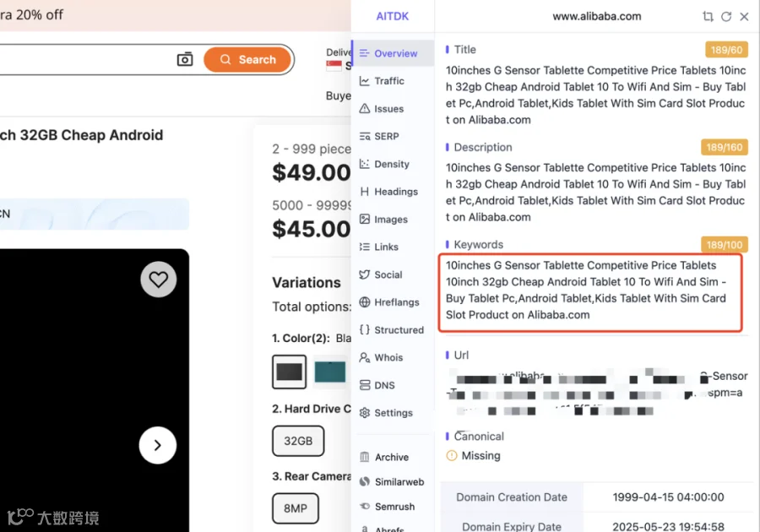Click the refresh icon in AITDK header
Image resolution: width=760 pixels, height=532 pixels.
click(726, 17)
